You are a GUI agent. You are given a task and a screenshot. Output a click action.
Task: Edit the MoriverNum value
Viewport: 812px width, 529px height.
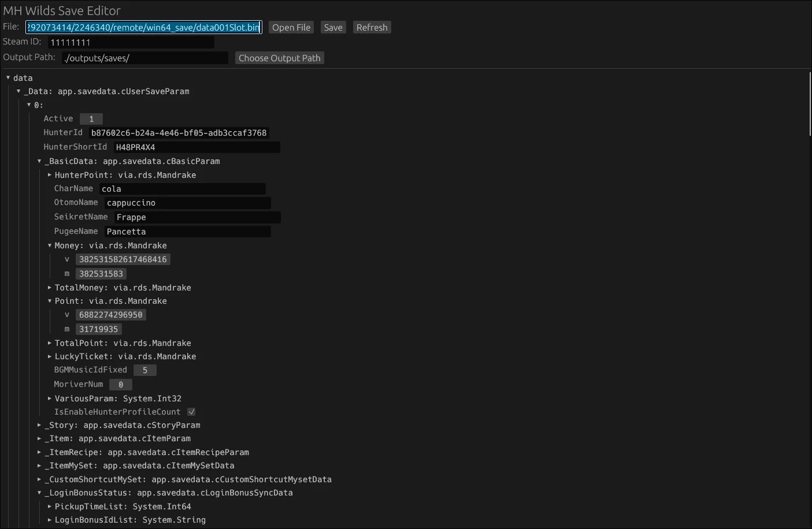coord(121,385)
